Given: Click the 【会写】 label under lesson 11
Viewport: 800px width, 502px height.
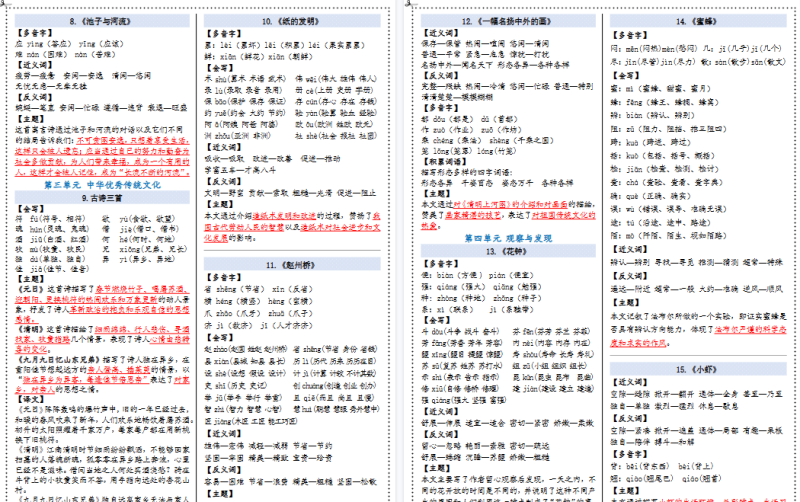Looking at the screenshot, I should (219, 338).
